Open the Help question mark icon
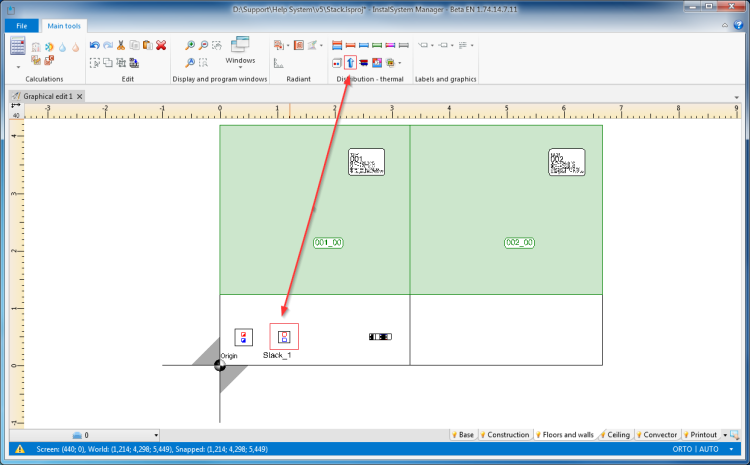The height and width of the screenshot is (465, 750). [739, 25]
